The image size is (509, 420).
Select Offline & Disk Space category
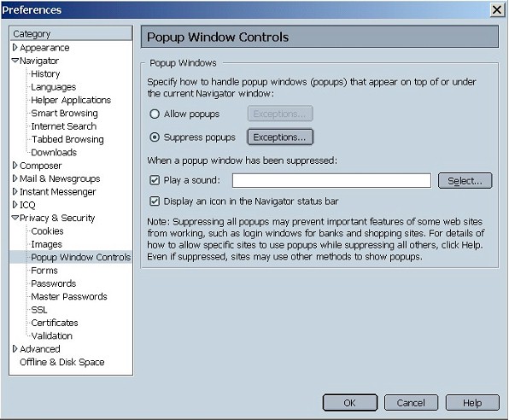pyautogui.click(x=62, y=362)
